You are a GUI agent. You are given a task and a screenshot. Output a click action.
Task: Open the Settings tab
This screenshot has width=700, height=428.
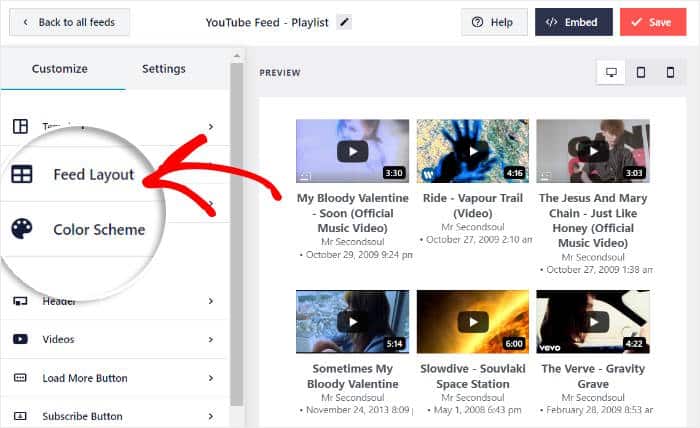point(164,69)
